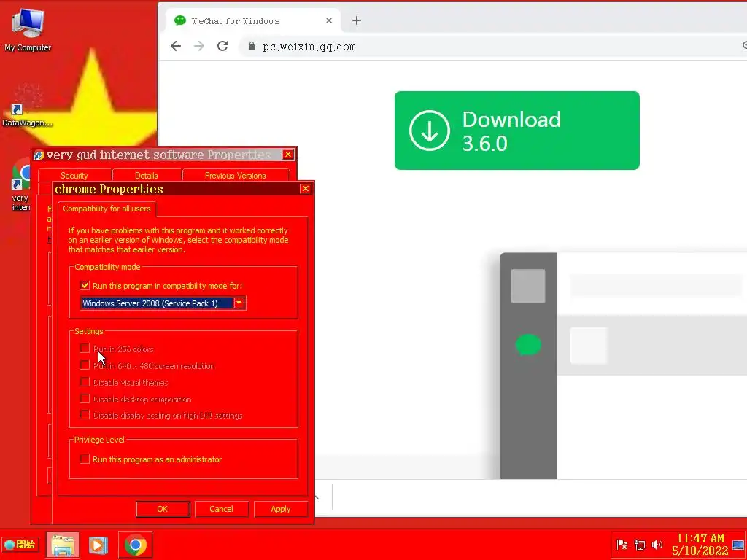
Task: Check Disable display scaling on high DPI
Action: [x=85, y=415]
